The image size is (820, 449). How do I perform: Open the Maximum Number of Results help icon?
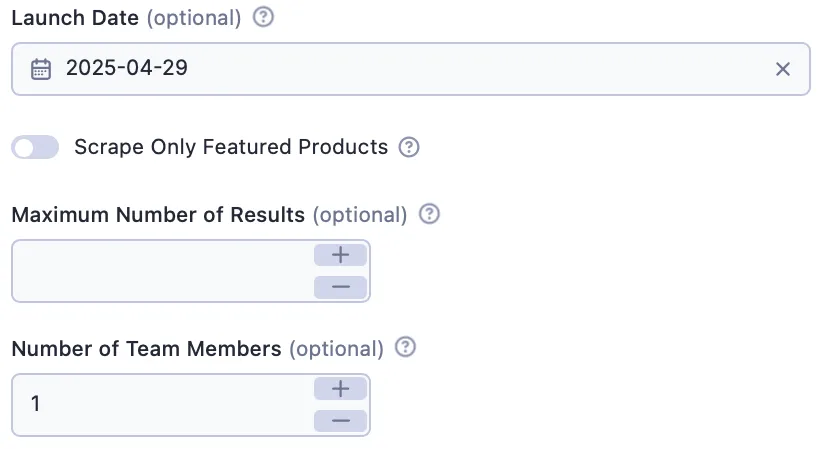click(429, 214)
